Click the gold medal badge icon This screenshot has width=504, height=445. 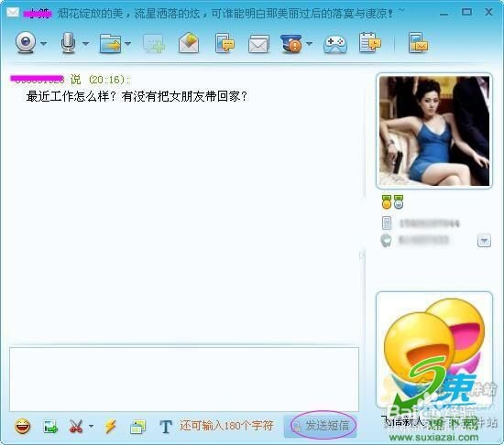(x=387, y=202)
